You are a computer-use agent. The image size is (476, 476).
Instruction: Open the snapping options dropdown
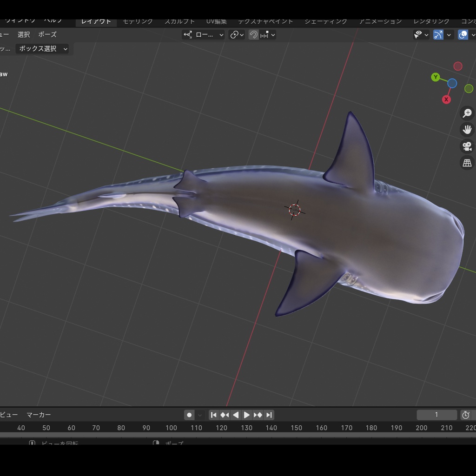click(x=273, y=34)
